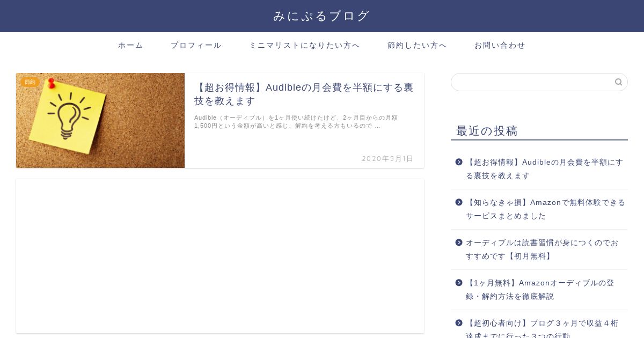This screenshot has height=338, width=644.
Task: Click the article excerpt starting Audible（オーディブル）
Action: 296,121
